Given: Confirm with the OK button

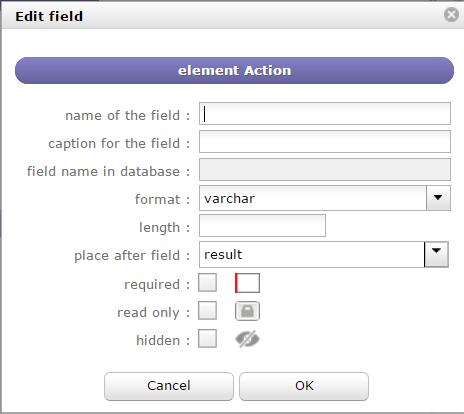Looking at the screenshot, I should click(x=304, y=386).
